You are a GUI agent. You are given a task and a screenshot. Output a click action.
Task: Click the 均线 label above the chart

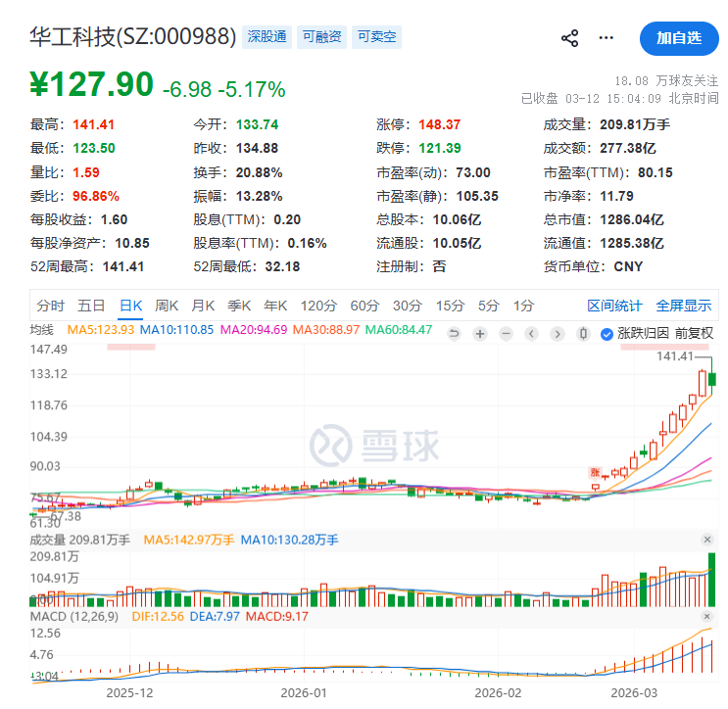42,330
